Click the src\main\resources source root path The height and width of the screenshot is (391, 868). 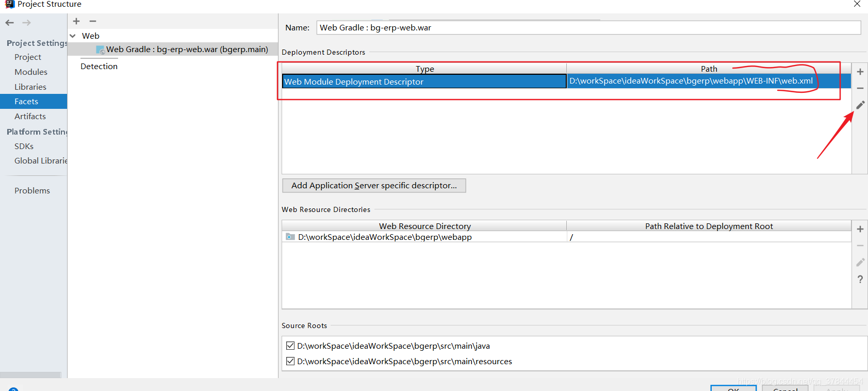point(404,361)
